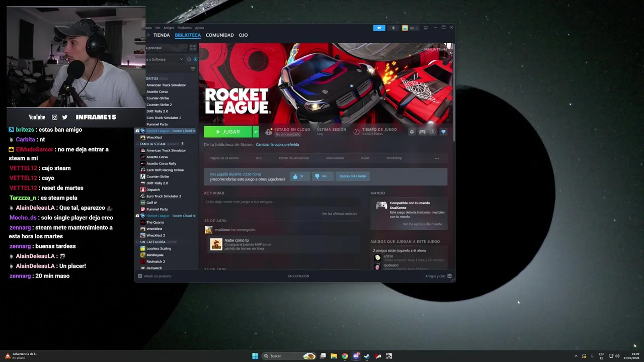Image resolution: width=644 pixels, height=362 pixels.
Task: Select The Quarry in the library list
Action: coord(155,222)
